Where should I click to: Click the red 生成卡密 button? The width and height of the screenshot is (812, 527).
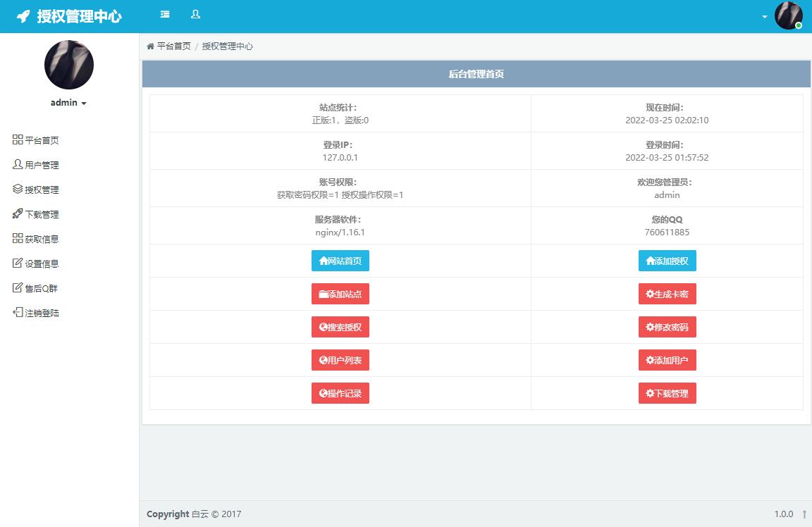[667, 294]
